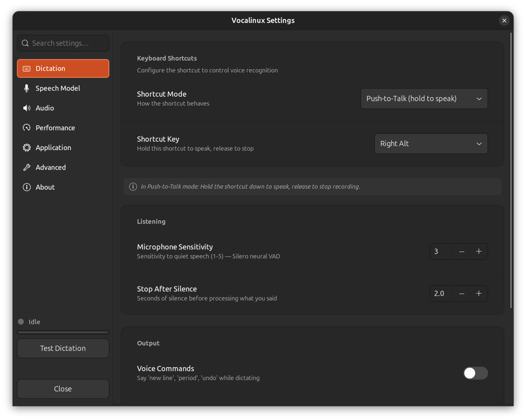Click the Audio speaker icon
The width and height of the screenshot is (526, 420).
(26, 108)
